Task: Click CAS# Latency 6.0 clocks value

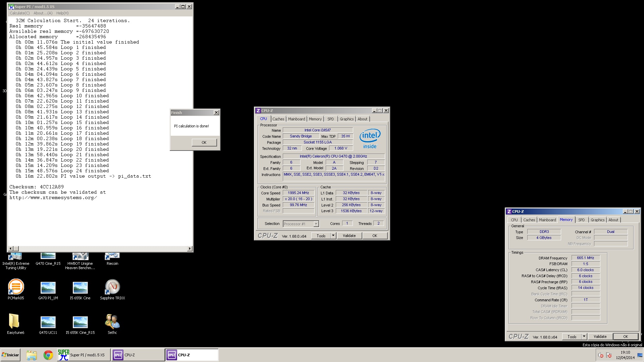Action: [585, 270]
